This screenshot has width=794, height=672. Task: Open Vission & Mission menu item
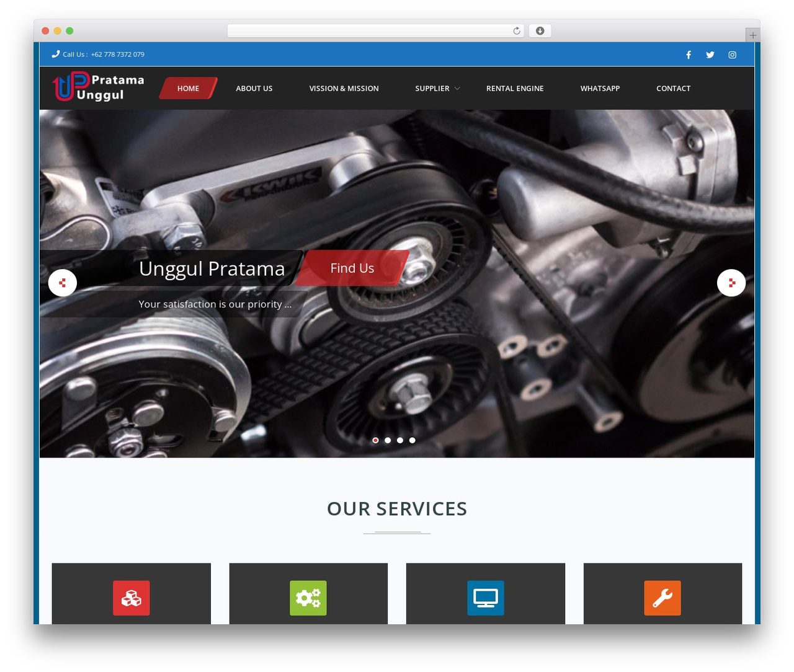pyautogui.click(x=344, y=88)
